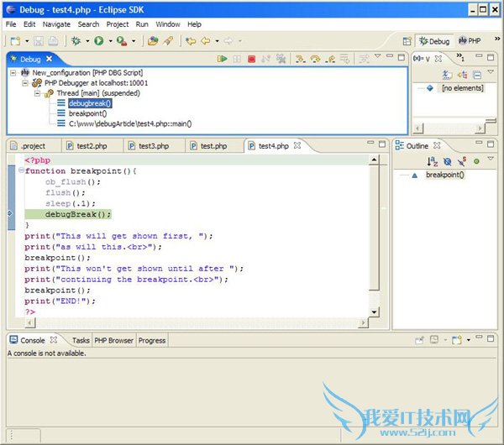
Task: Click the New wizard toolbar icon
Action: coord(15,41)
